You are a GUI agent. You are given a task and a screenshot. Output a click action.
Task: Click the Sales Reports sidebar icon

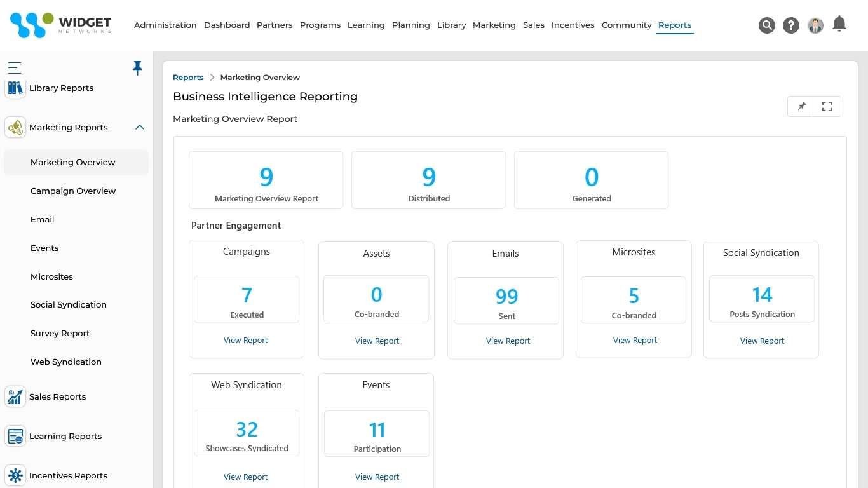[x=15, y=397]
